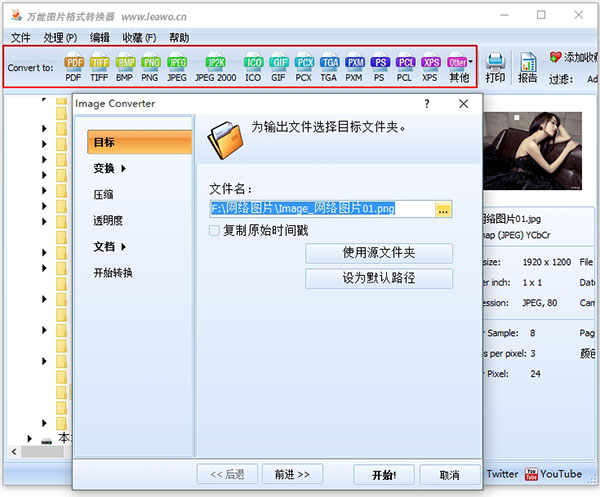Image resolution: width=600 pixels, height=497 pixels.
Task: Click the << 后退 button
Action: point(227,474)
